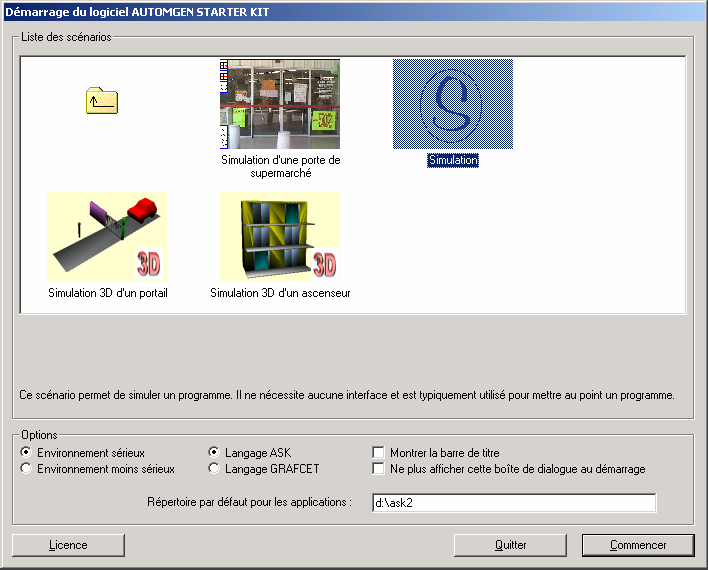Enable Montrer la barre de titre checkbox

(x=378, y=452)
